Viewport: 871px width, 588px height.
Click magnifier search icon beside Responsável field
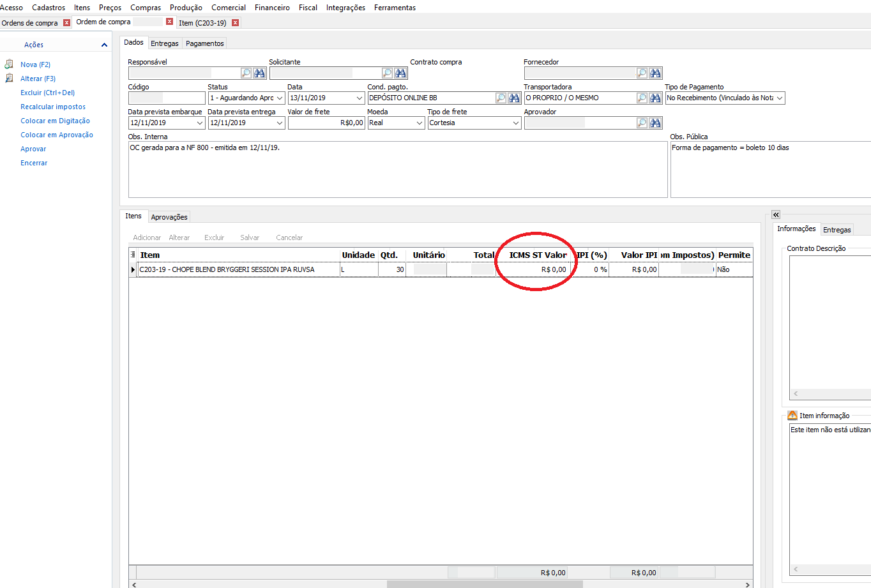coord(246,73)
